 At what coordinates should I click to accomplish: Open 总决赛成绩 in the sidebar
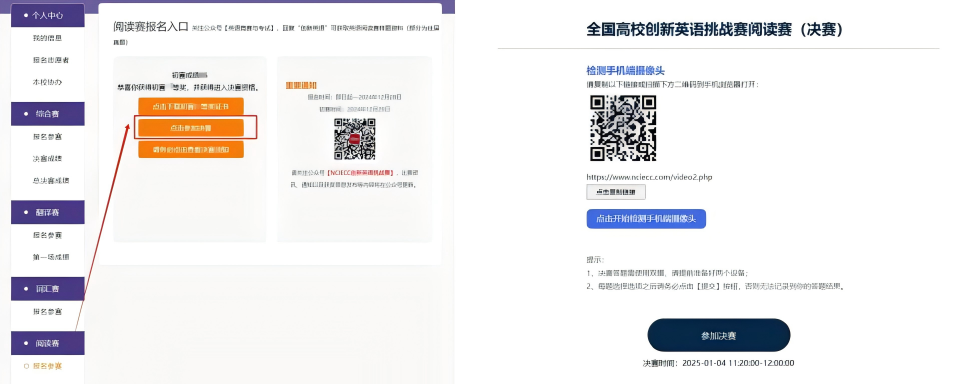pyautogui.click(x=50, y=180)
